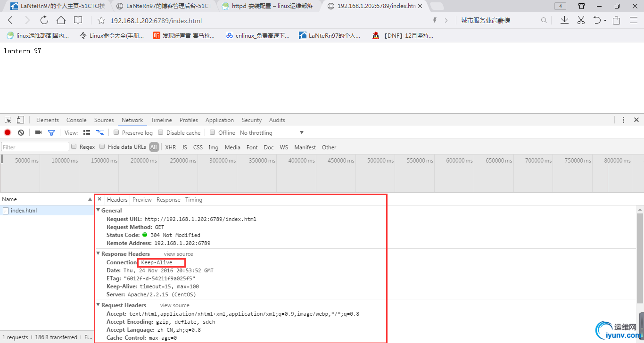The height and width of the screenshot is (343, 644).
Task: Toggle the device toolbar icon
Action: pyautogui.click(x=20, y=120)
